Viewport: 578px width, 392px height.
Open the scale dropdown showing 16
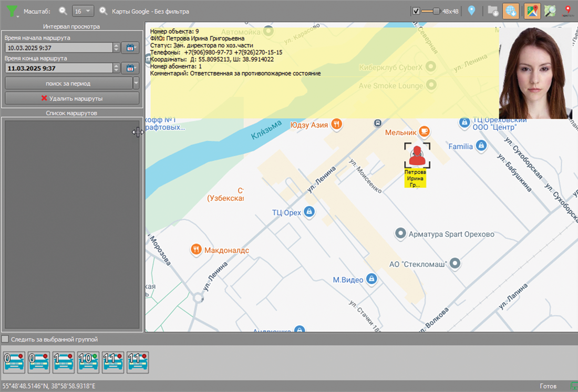click(82, 11)
